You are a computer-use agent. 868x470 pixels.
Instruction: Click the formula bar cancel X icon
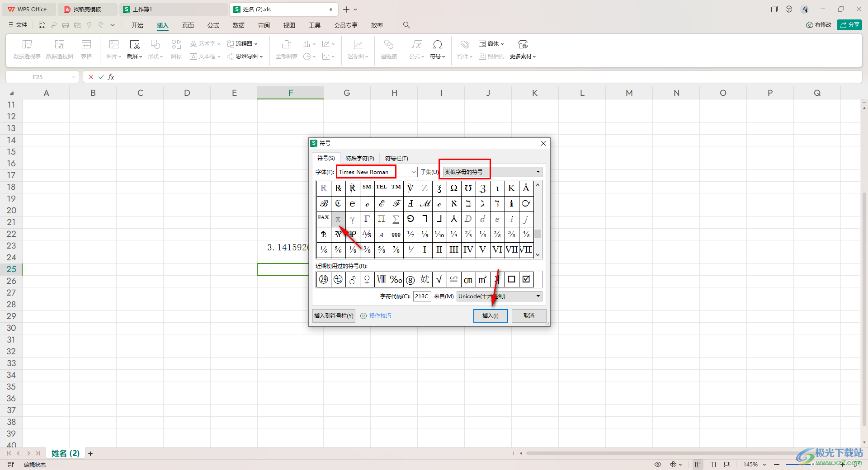[x=91, y=77]
